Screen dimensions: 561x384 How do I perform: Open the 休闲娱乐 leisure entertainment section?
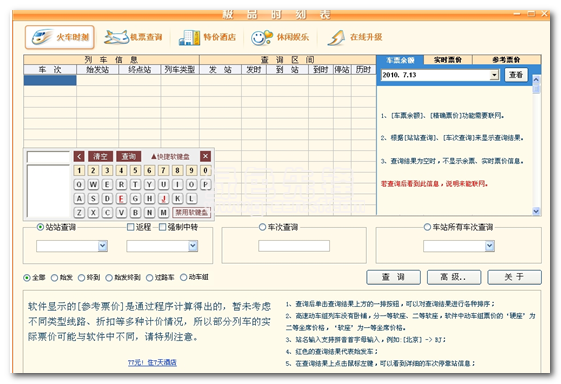(x=280, y=37)
